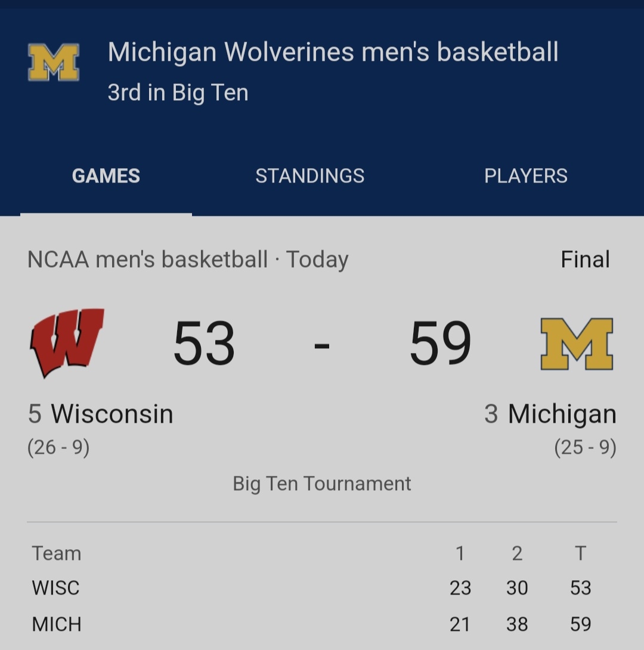Click the Team column header
Image resolution: width=644 pixels, height=650 pixels.
tap(57, 553)
